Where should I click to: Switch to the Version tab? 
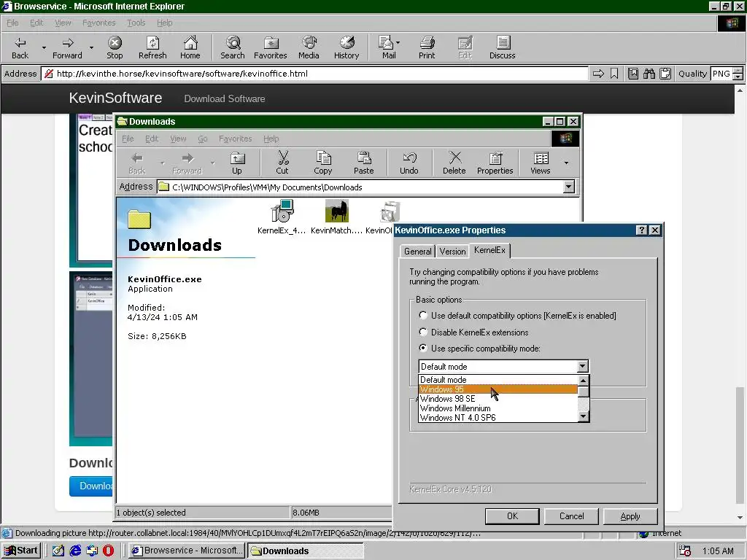[452, 252]
